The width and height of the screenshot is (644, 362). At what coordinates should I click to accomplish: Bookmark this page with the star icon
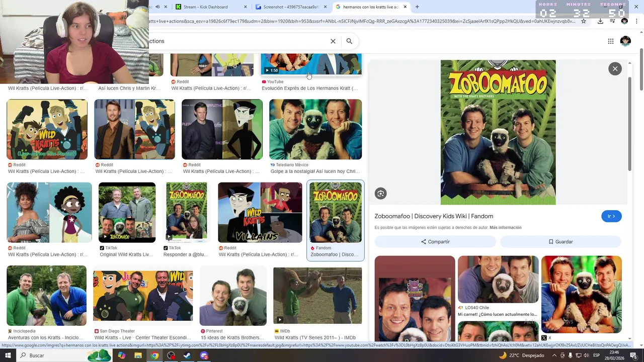[584, 21]
